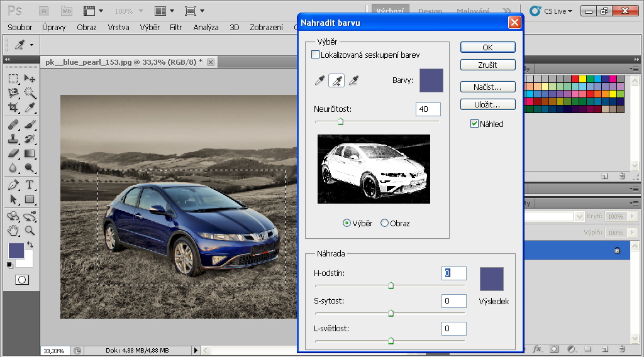
Task: Enable Lokalizovaná seskupení barev checkbox
Action: tap(316, 55)
